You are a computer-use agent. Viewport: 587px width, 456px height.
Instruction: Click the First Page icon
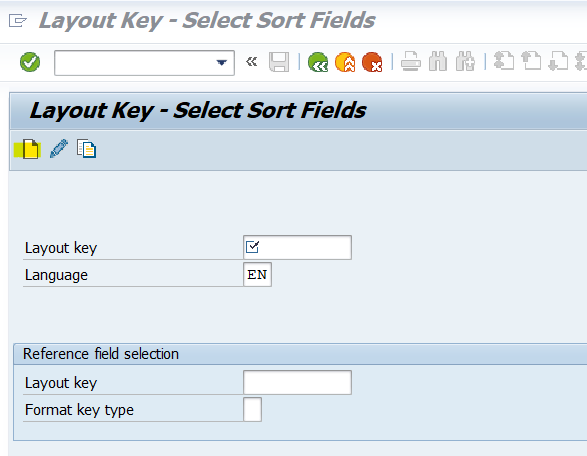click(504, 62)
